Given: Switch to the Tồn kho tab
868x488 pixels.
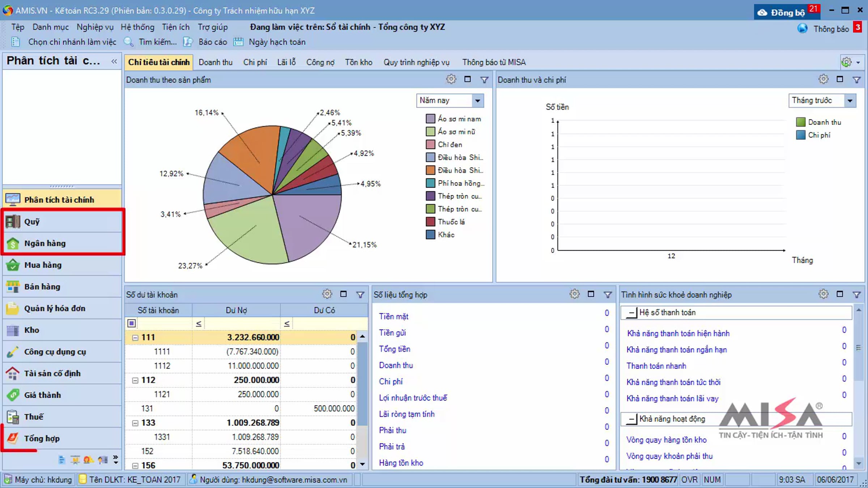Looking at the screenshot, I should click(x=358, y=62).
